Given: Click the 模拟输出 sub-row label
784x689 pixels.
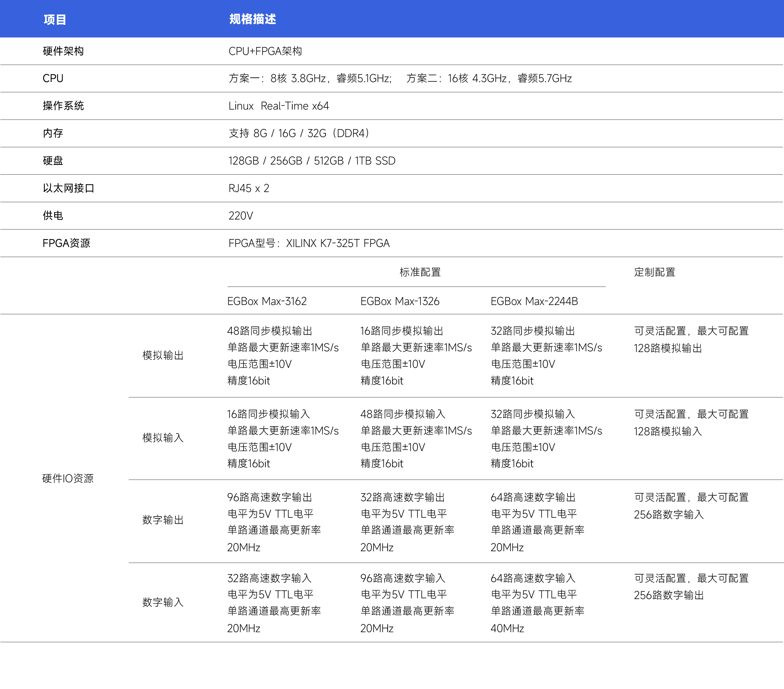Looking at the screenshot, I should point(163,355).
